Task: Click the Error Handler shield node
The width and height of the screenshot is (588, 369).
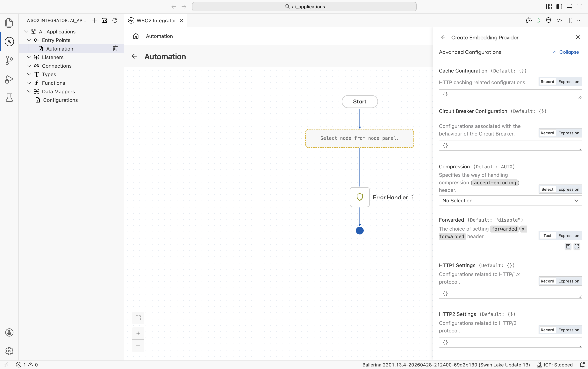Action: pyautogui.click(x=360, y=197)
